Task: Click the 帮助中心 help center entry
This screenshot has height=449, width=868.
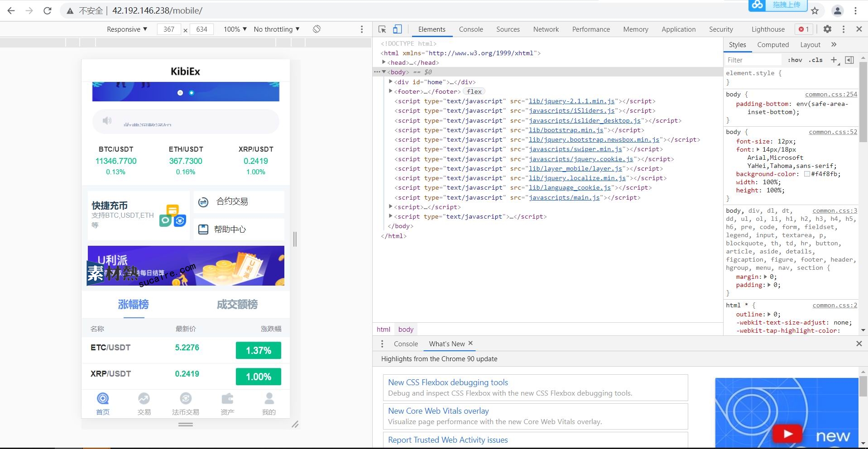Action: point(239,229)
